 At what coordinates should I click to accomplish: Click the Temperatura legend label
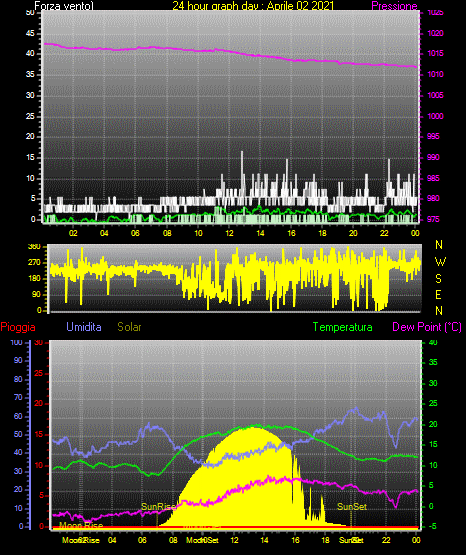tap(343, 327)
